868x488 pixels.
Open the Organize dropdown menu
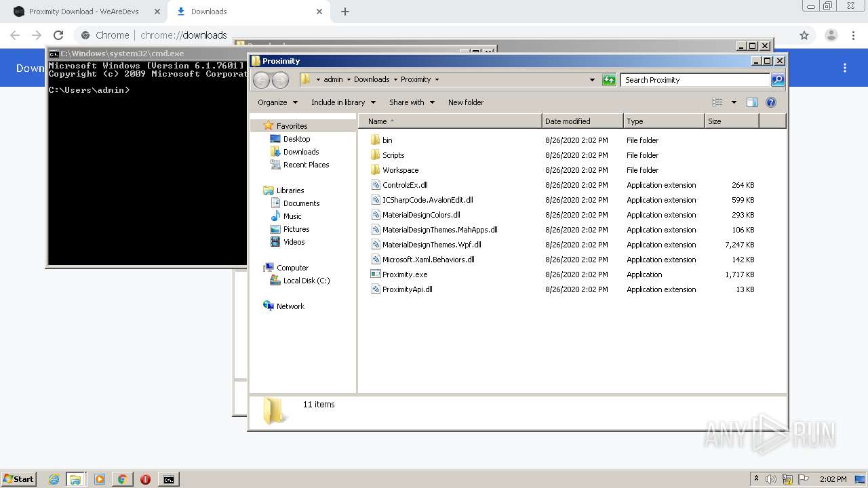click(x=277, y=102)
